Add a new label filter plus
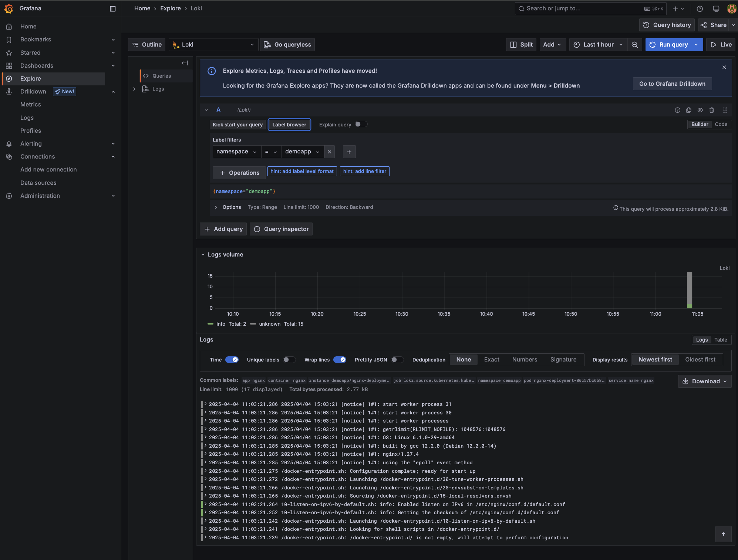 coord(349,152)
